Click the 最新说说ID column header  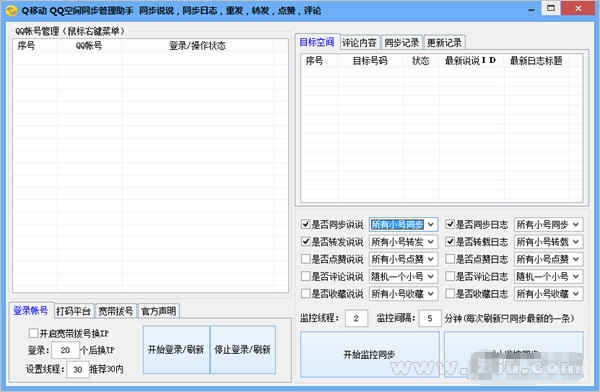(471, 60)
